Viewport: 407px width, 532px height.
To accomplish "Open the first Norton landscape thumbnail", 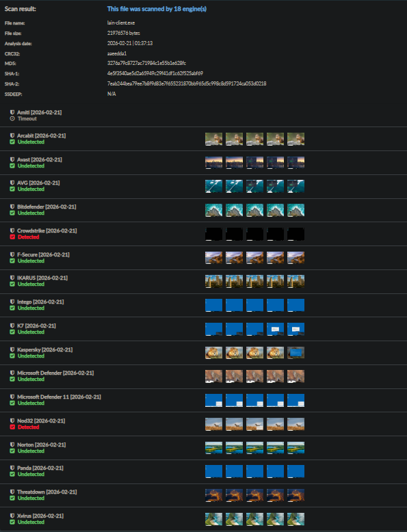I will [x=214, y=448].
